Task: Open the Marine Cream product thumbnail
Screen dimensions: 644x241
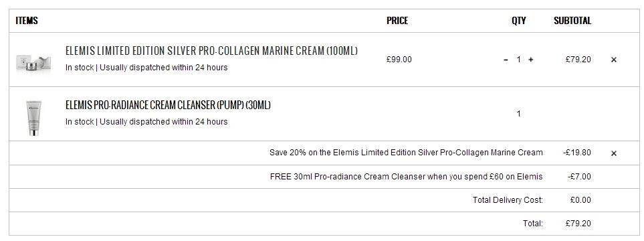Action: coord(33,64)
